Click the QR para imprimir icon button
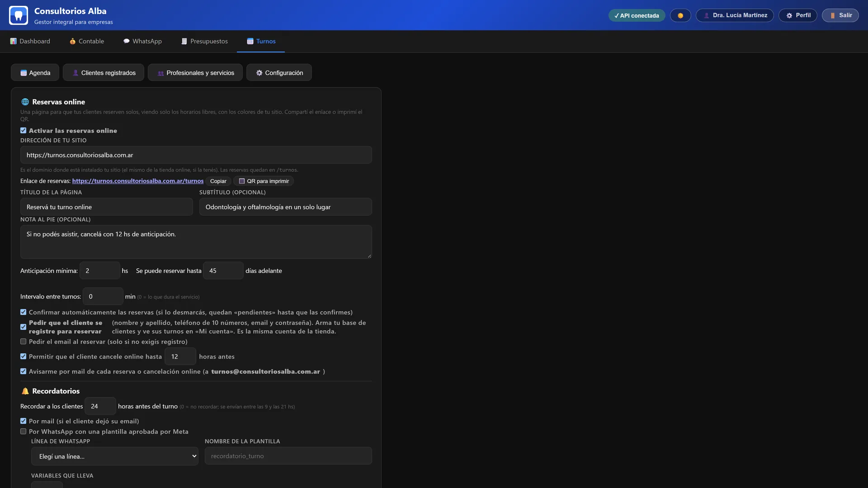 [x=264, y=181]
